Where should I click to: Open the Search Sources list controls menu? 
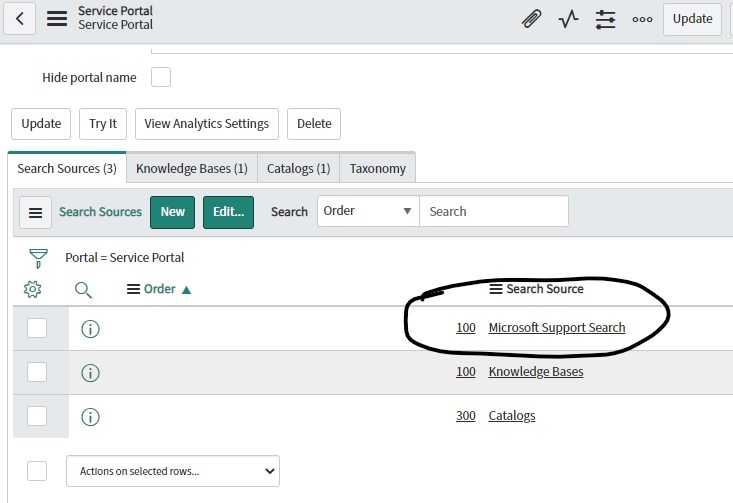[36, 213]
